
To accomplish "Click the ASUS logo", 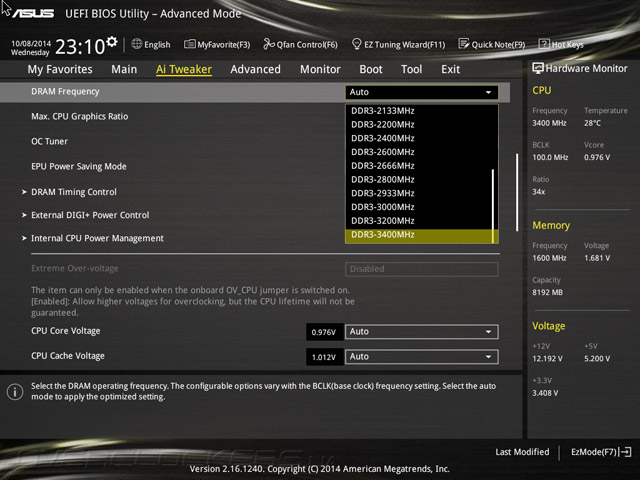I will coord(33,13).
